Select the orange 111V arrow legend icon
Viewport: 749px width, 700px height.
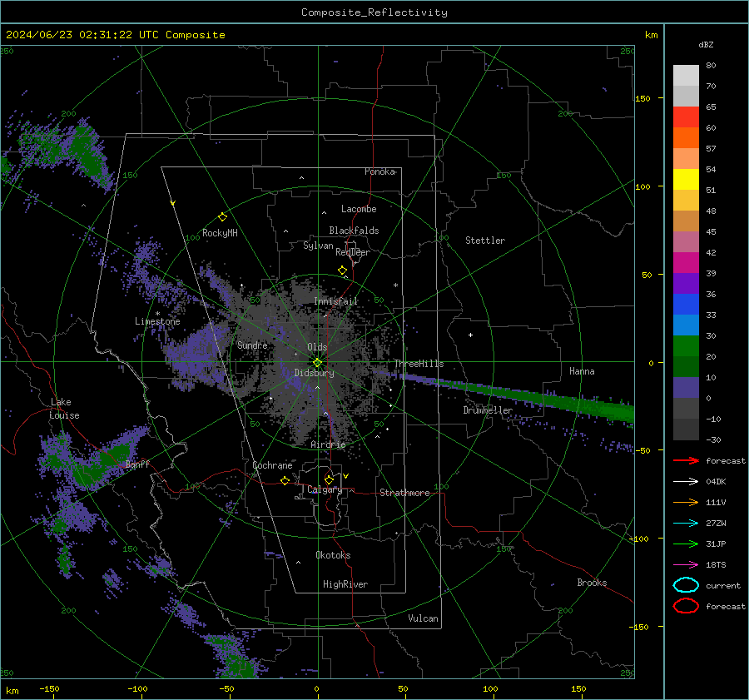(x=686, y=502)
